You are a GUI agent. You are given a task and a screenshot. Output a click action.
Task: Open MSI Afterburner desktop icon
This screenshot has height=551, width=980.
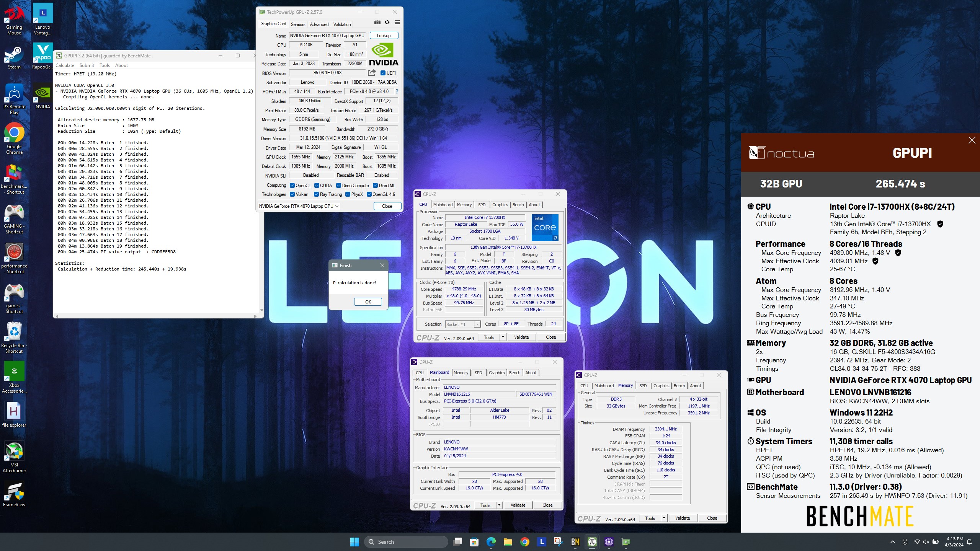14,457
